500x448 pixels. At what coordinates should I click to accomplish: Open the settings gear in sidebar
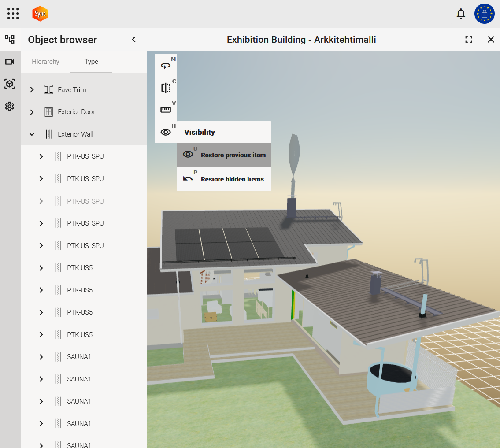pyautogui.click(x=10, y=106)
